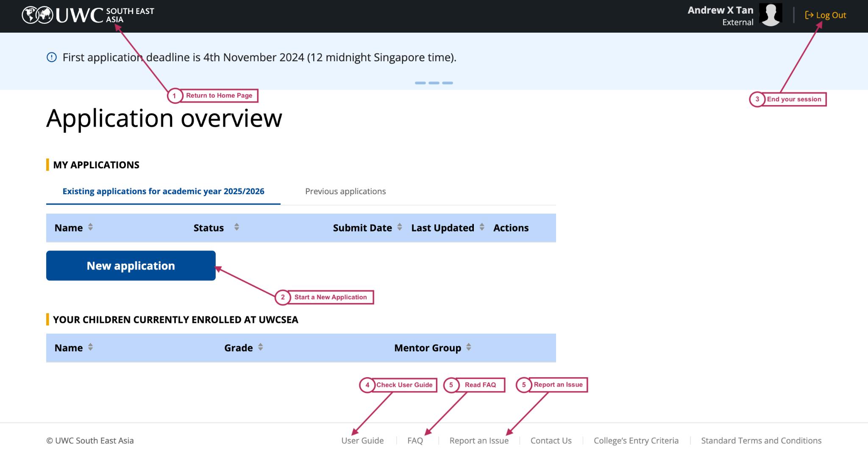Switch to Previous applications tab
Image resolution: width=868 pixels, height=459 pixels.
coord(345,191)
